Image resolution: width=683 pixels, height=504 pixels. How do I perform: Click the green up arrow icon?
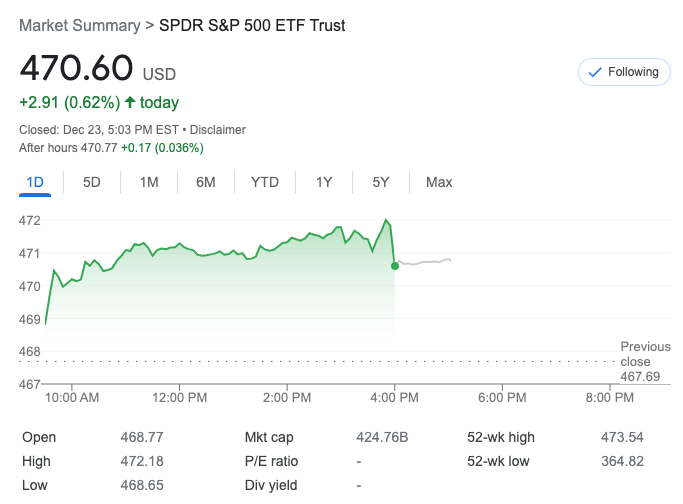[x=129, y=102]
